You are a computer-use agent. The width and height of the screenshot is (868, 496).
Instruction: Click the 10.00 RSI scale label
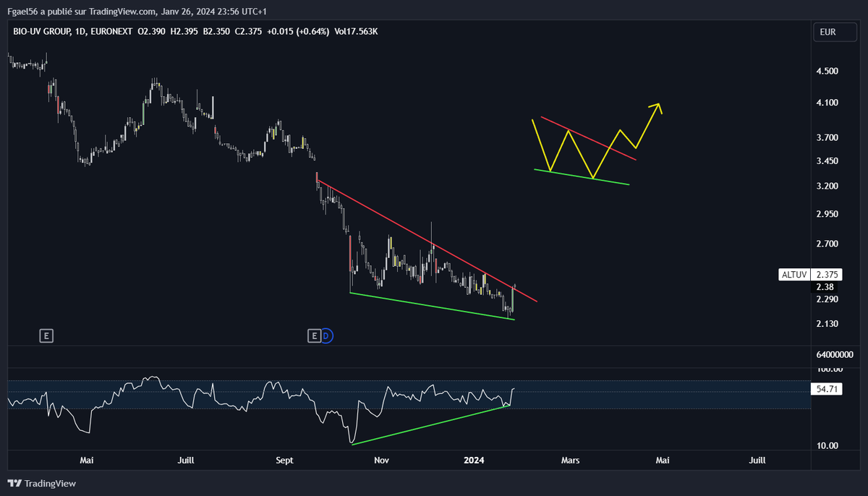click(826, 445)
